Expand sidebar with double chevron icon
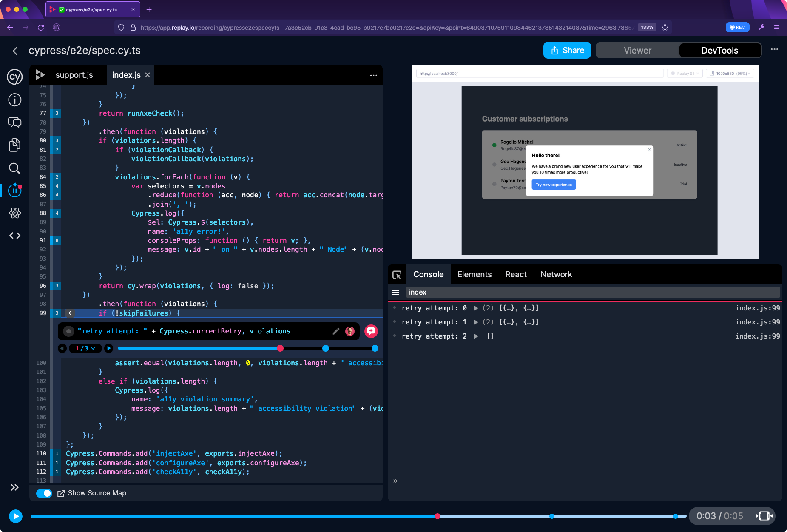This screenshot has height=532, width=787. pyautogui.click(x=15, y=487)
